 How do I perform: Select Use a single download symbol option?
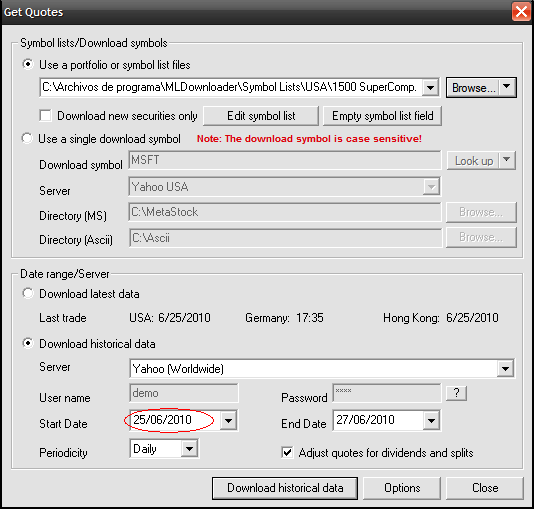click(27, 138)
